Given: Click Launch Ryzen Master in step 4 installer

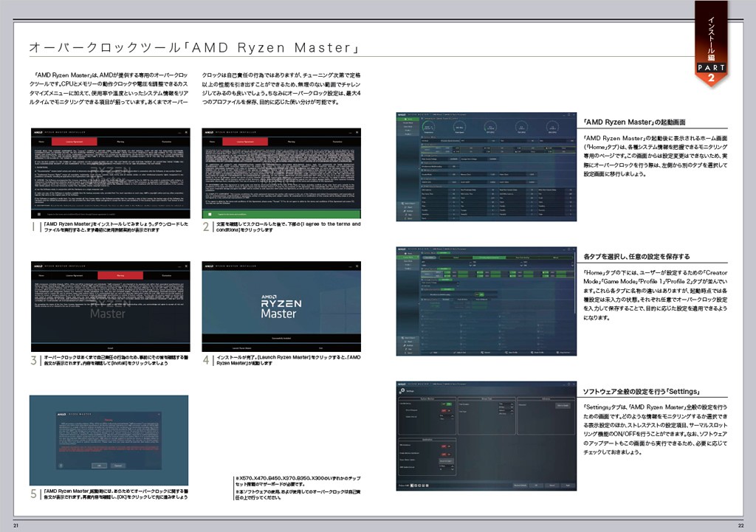Looking at the screenshot, I should click(242, 348).
